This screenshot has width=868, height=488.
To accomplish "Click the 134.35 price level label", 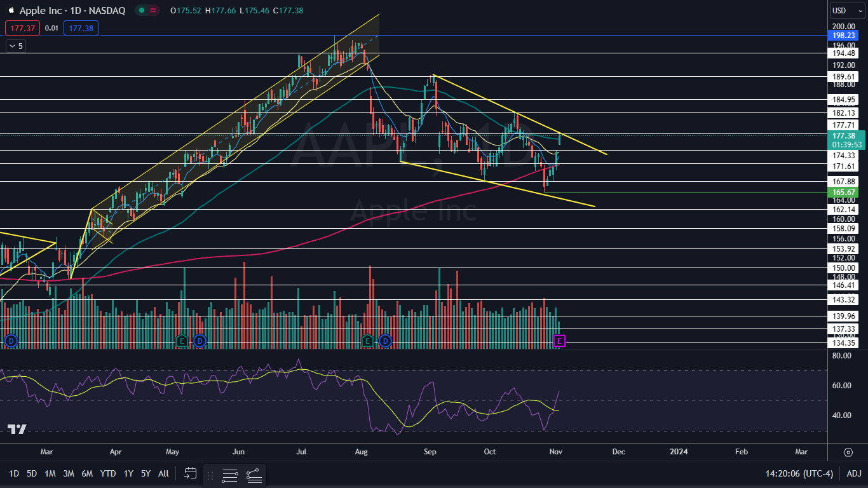I will pyautogui.click(x=844, y=343).
